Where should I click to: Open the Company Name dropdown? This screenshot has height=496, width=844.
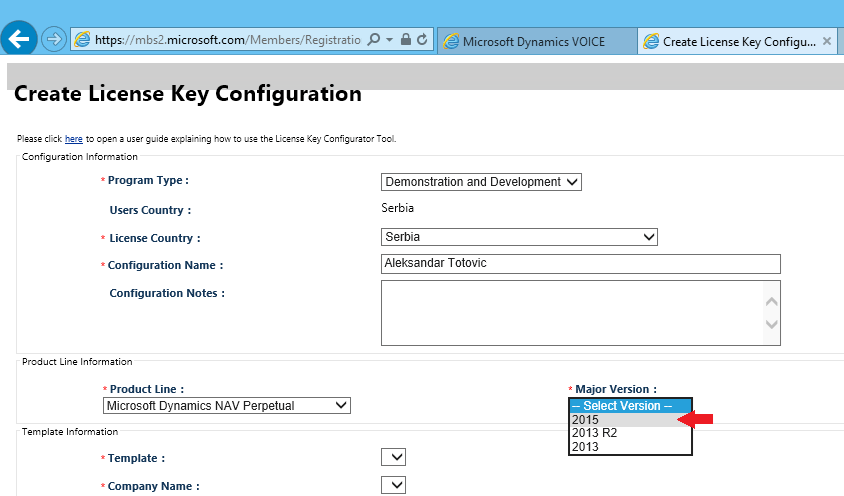(394, 485)
